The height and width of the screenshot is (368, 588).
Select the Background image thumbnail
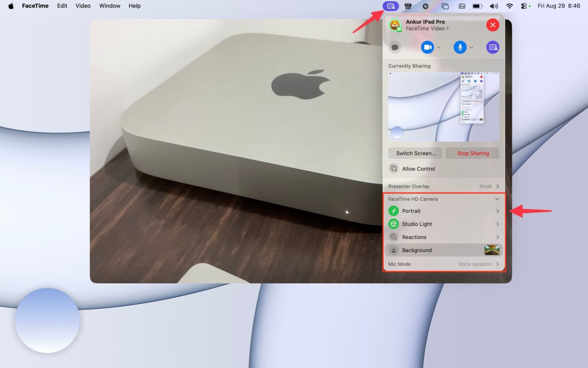(492, 250)
